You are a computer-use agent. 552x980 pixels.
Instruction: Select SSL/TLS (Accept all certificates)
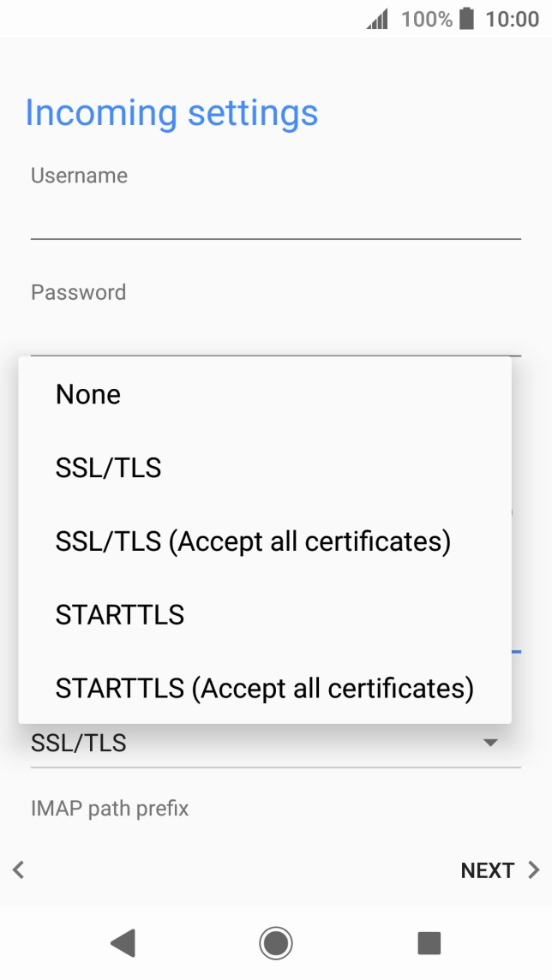pos(254,541)
